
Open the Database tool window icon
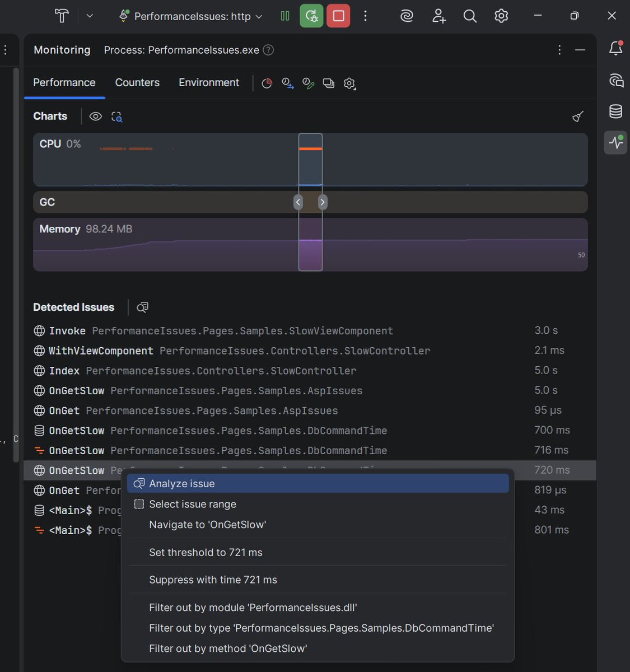click(615, 111)
